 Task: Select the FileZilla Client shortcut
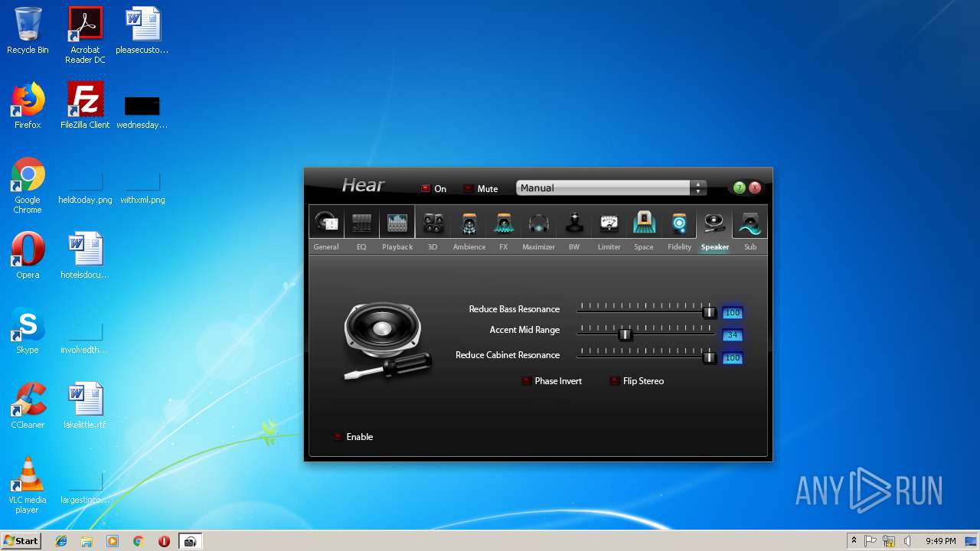coord(85,106)
